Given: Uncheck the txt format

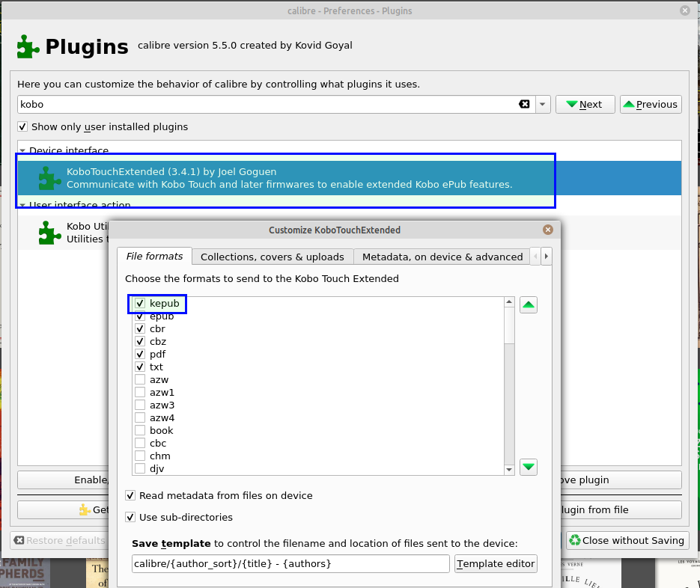Looking at the screenshot, I should point(140,367).
